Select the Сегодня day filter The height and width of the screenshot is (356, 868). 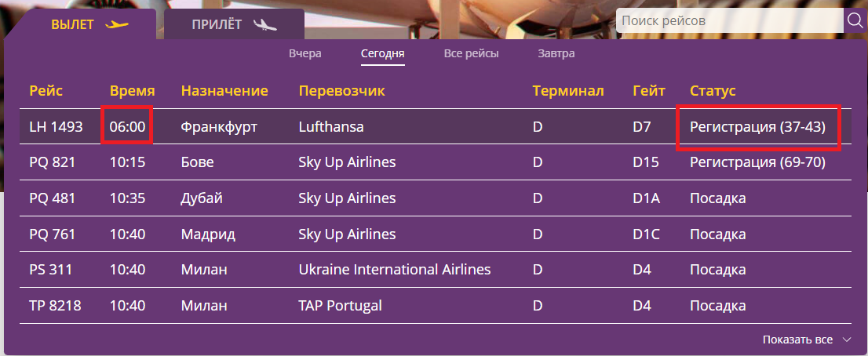[382, 54]
